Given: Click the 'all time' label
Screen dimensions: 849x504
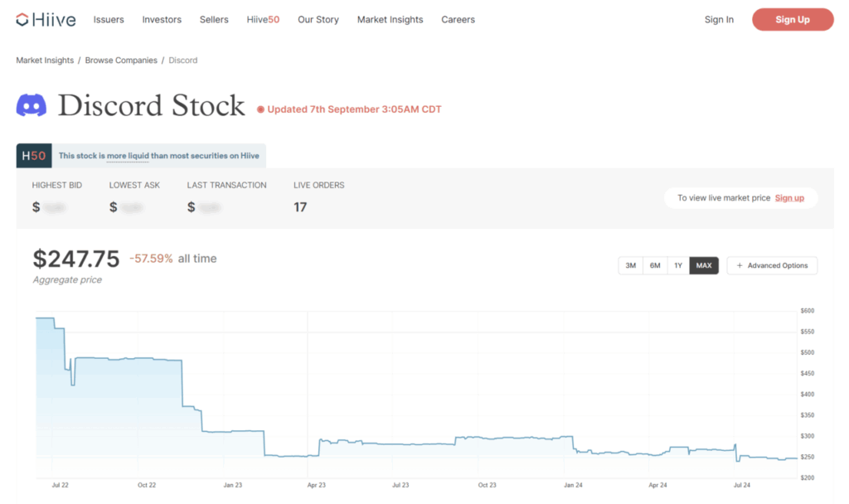Looking at the screenshot, I should point(197,259).
